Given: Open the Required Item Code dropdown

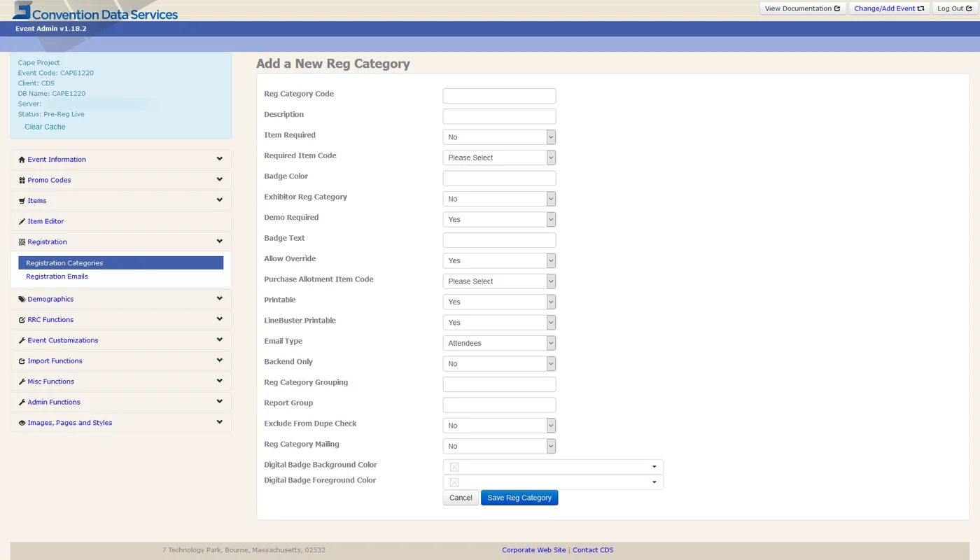Looking at the screenshot, I should pyautogui.click(x=499, y=157).
